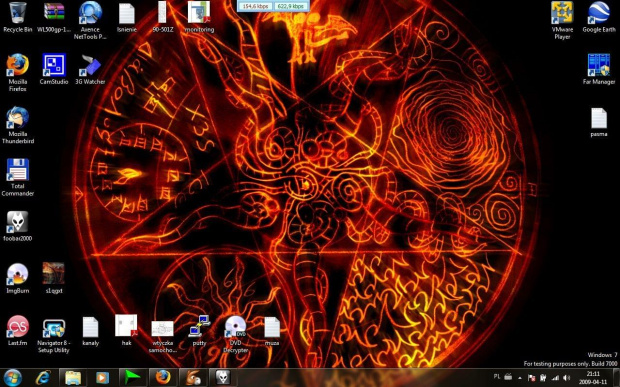
Task: Switch the PL input language indicator
Action: (497, 377)
